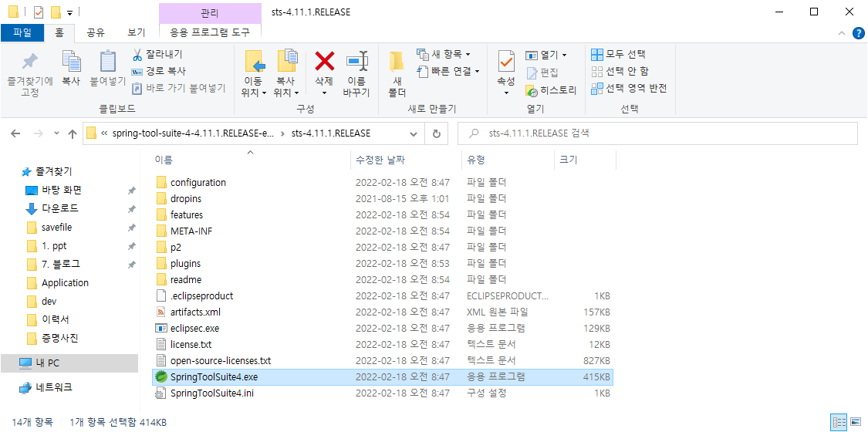The image size is (868, 432).
Task: Click Select none (선택 안 함)
Action: point(620,71)
